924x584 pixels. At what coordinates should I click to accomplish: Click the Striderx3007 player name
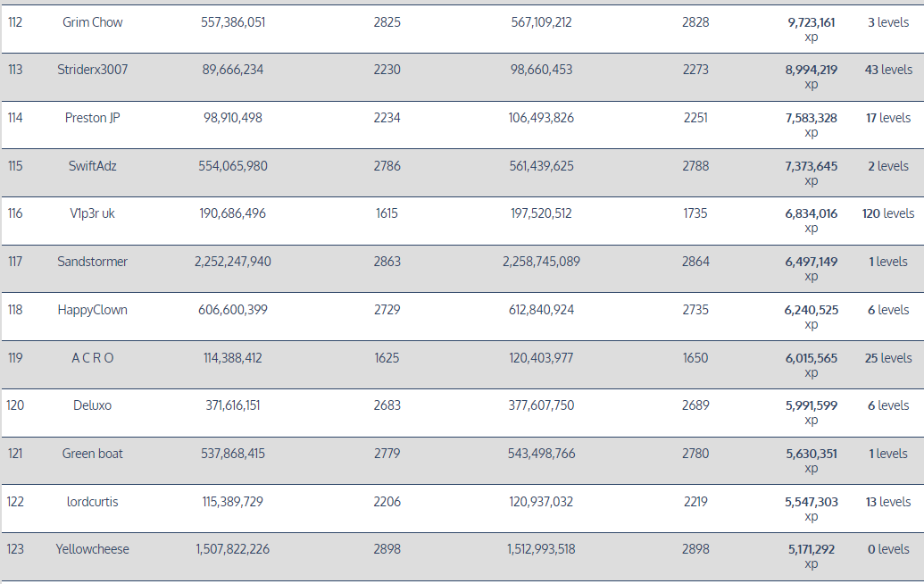(93, 70)
